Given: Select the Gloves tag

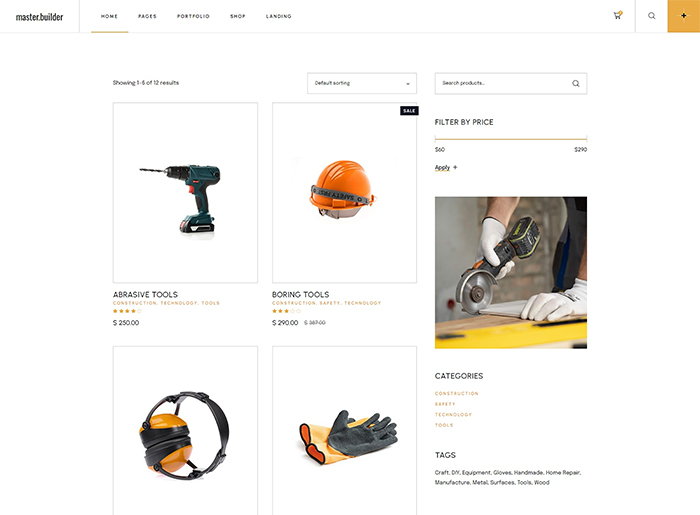Looking at the screenshot, I should [501, 473].
